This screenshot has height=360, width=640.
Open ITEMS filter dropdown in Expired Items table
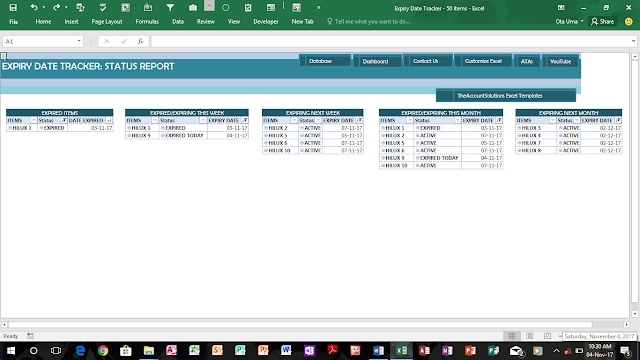(33, 120)
